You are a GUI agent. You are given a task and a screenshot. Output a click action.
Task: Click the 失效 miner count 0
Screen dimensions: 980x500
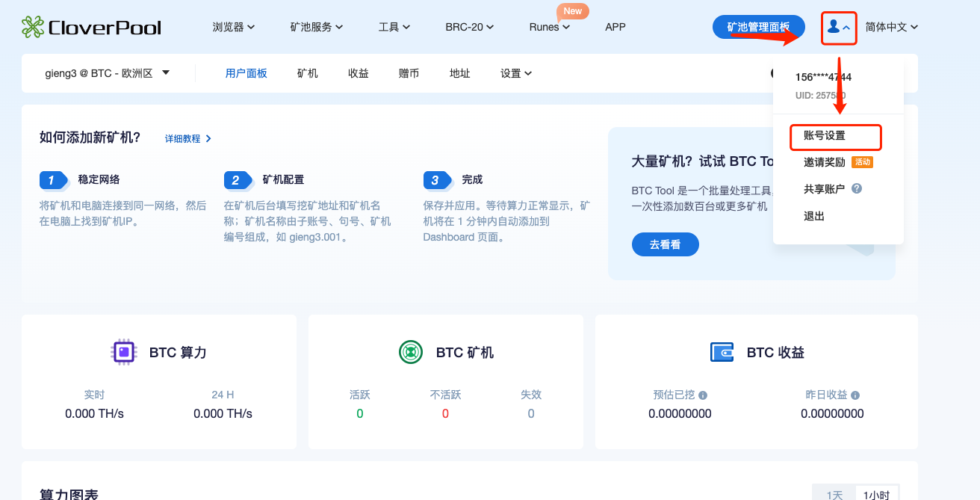(x=531, y=413)
